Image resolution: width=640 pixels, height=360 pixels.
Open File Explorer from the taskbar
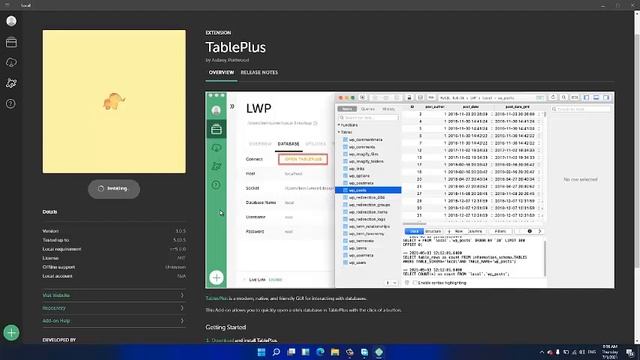[x=335, y=352]
